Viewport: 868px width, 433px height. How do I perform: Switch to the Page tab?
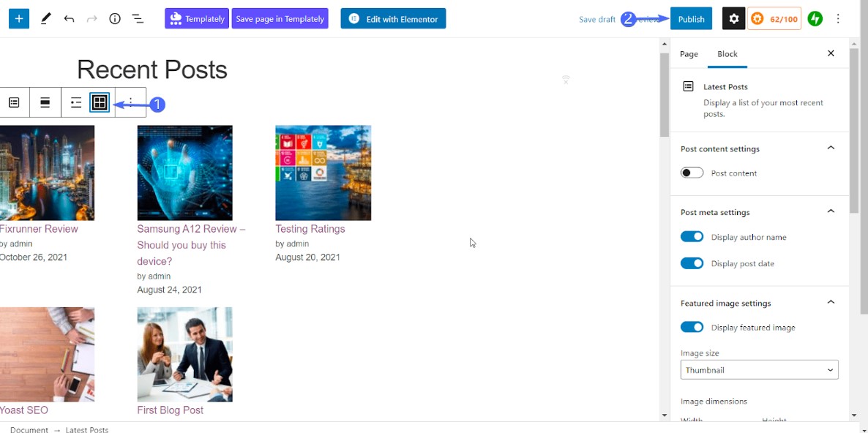pyautogui.click(x=689, y=54)
